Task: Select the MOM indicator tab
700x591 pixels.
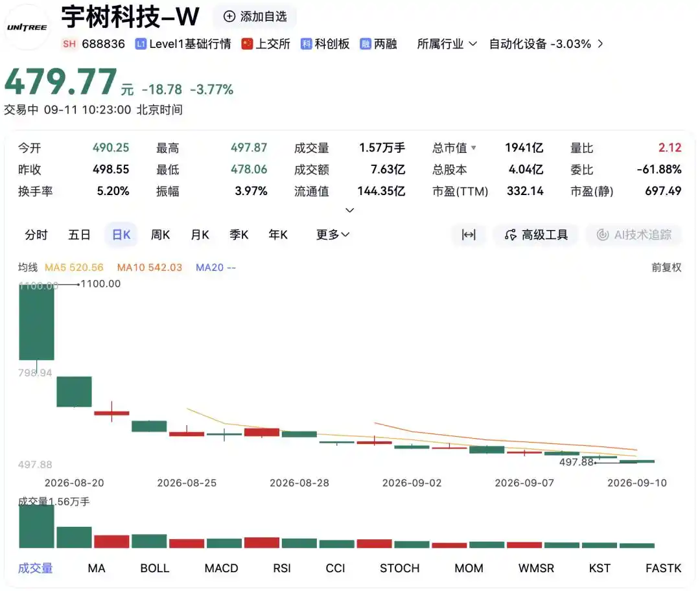Action: [x=469, y=568]
